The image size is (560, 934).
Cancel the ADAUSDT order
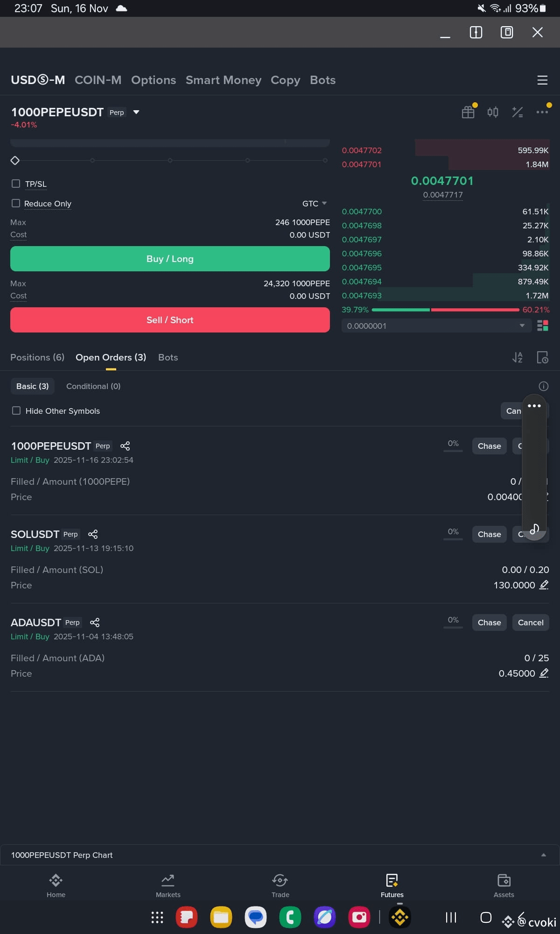pyautogui.click(x=531, y=623)
